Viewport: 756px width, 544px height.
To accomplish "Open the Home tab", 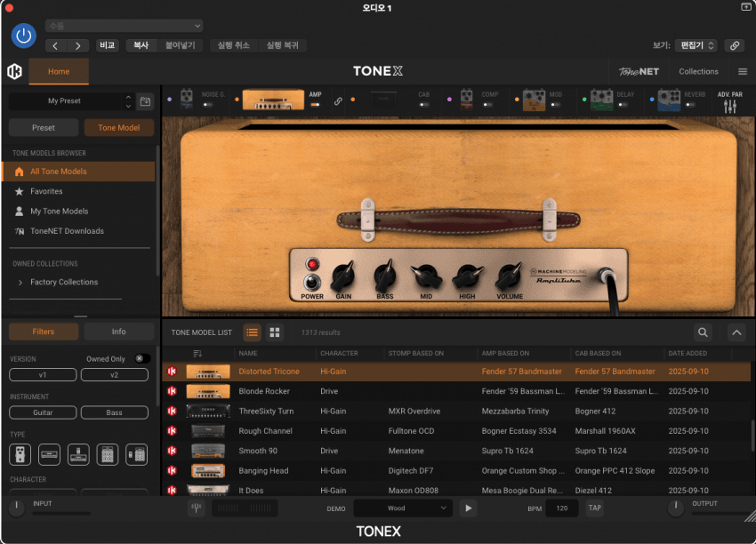I will [x=59, y=71].
